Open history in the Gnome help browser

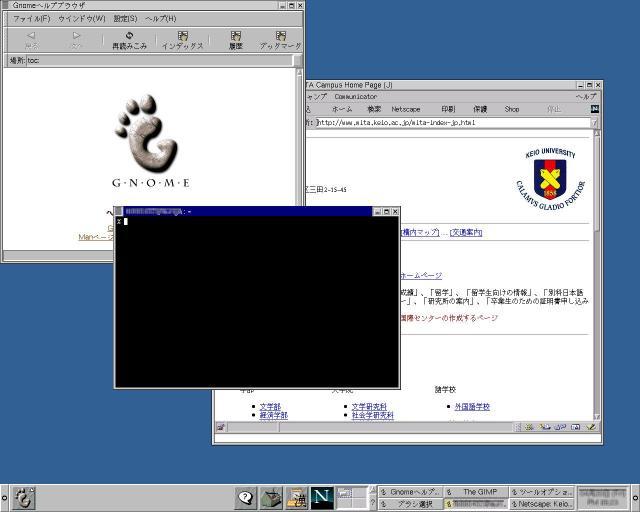236,40
